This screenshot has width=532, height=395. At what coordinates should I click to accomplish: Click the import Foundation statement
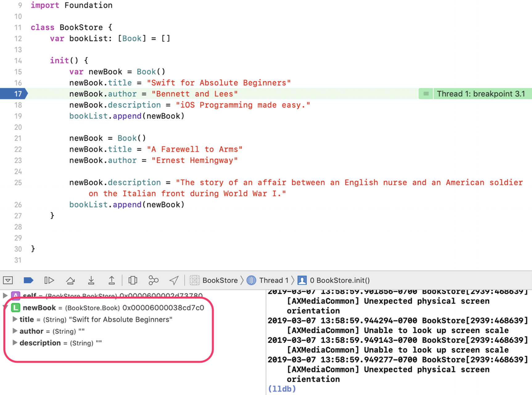pos(72,5)
